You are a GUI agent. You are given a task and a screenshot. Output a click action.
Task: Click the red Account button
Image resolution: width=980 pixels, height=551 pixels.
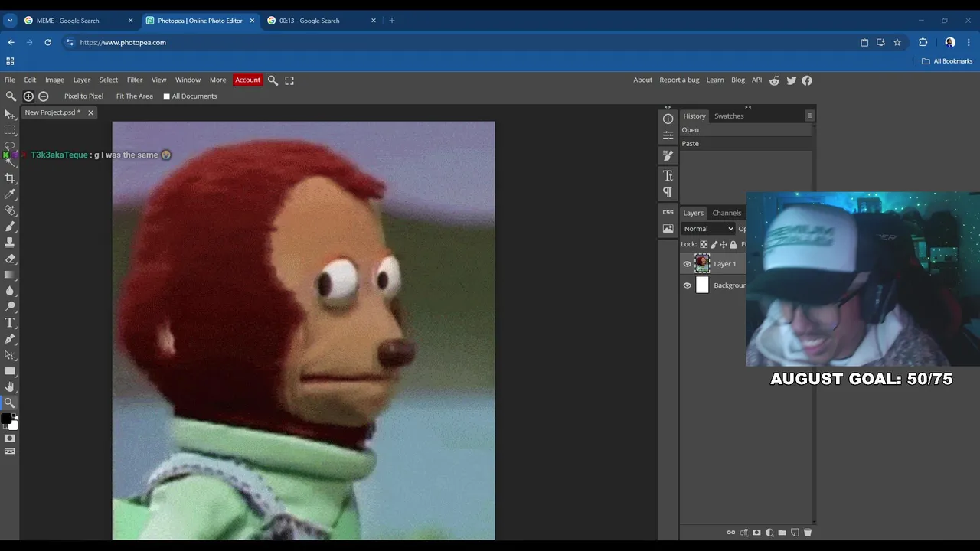click(x=247, y=80)
